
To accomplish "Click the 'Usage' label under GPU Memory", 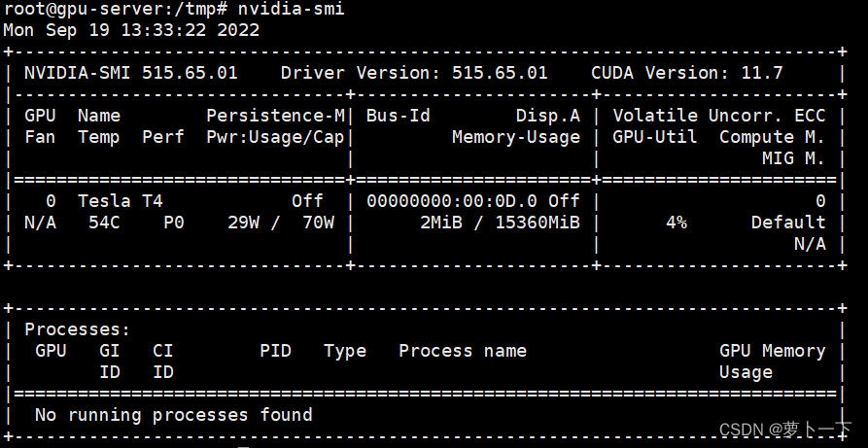I will coord(746,373).
